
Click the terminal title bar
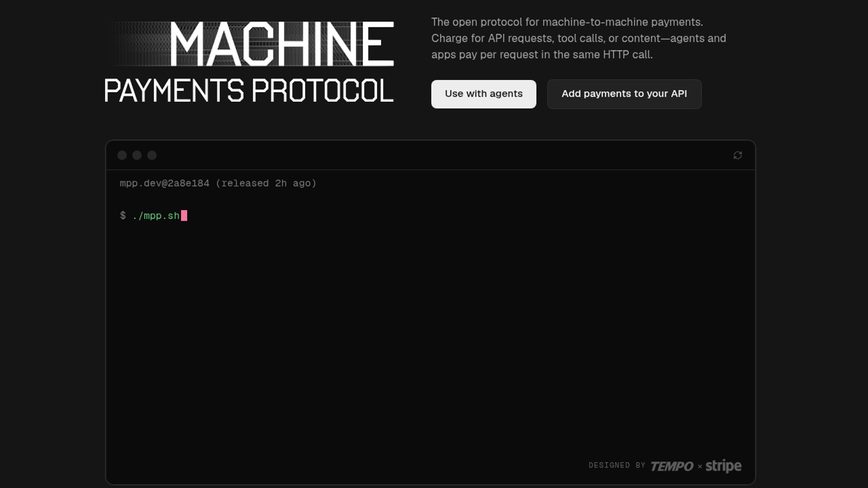[x=429, y=155]
